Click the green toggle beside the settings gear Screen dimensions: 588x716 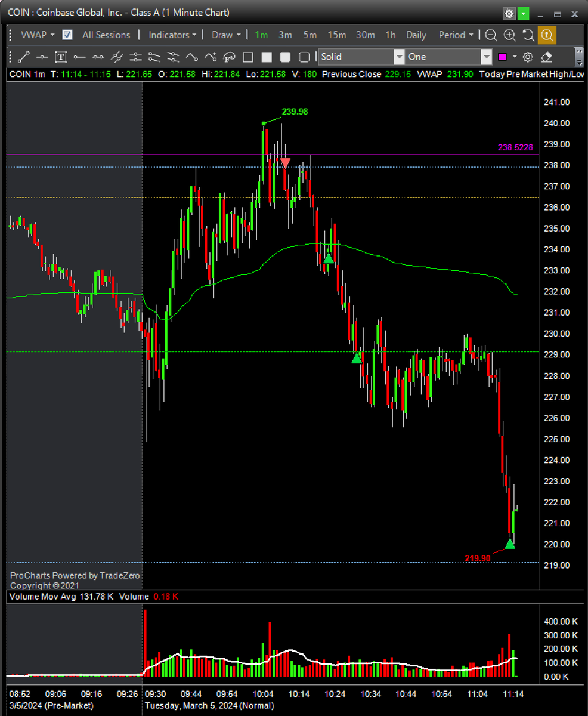[x=522, y=13]
